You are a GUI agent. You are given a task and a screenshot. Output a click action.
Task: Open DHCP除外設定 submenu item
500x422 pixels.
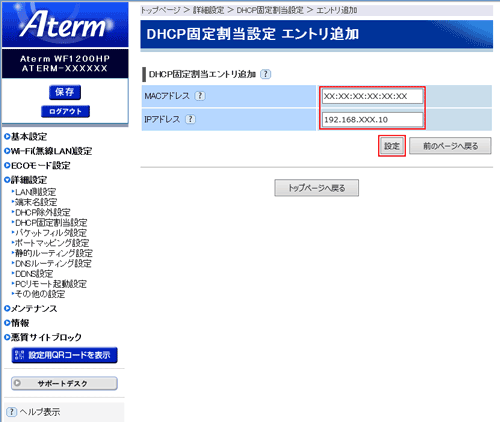pyautogui.click(x=41, y=212)
